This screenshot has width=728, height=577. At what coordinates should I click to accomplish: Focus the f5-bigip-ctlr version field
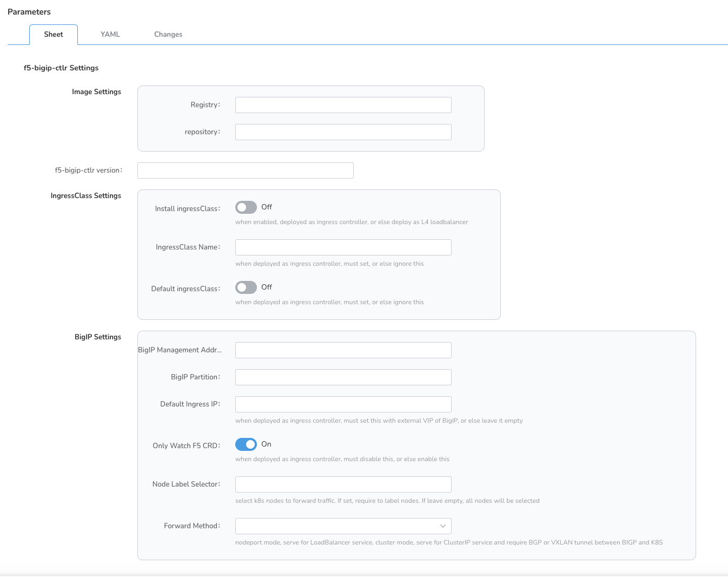(x=246, y=171)
